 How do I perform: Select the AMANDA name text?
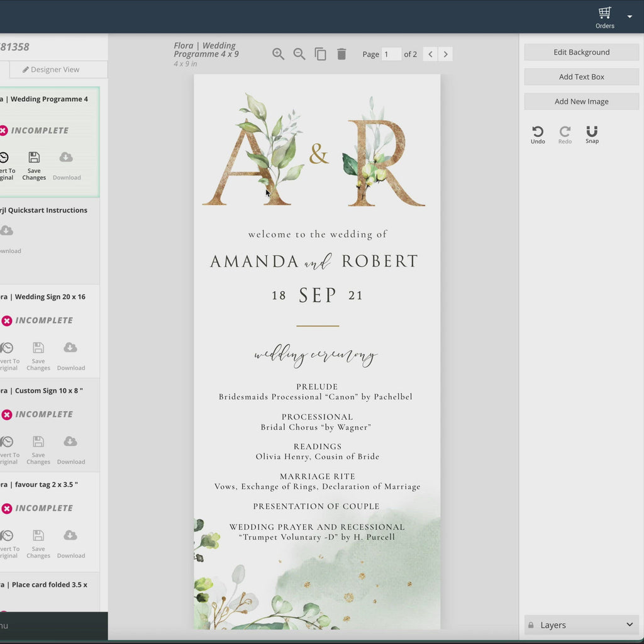coord(254,262)
